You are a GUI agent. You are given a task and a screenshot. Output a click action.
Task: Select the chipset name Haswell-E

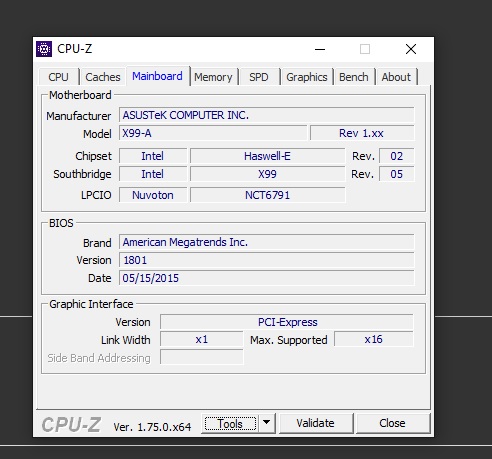pos(267,156)
